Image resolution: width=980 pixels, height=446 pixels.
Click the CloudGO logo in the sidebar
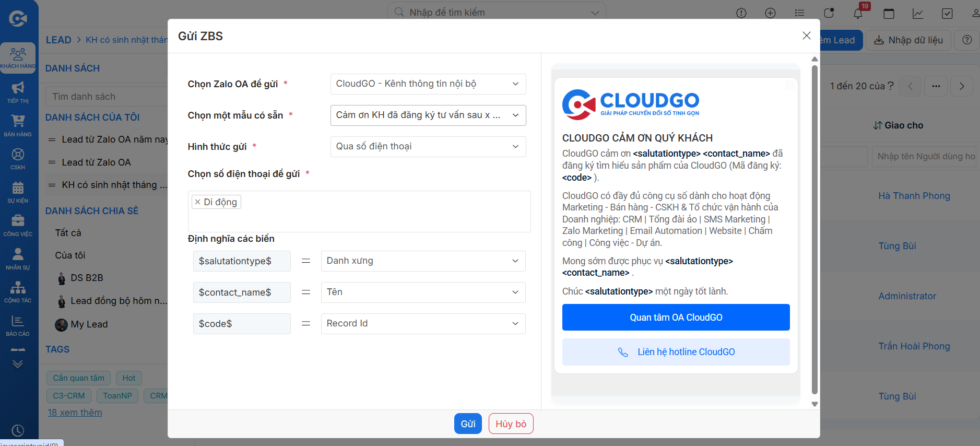18,19
